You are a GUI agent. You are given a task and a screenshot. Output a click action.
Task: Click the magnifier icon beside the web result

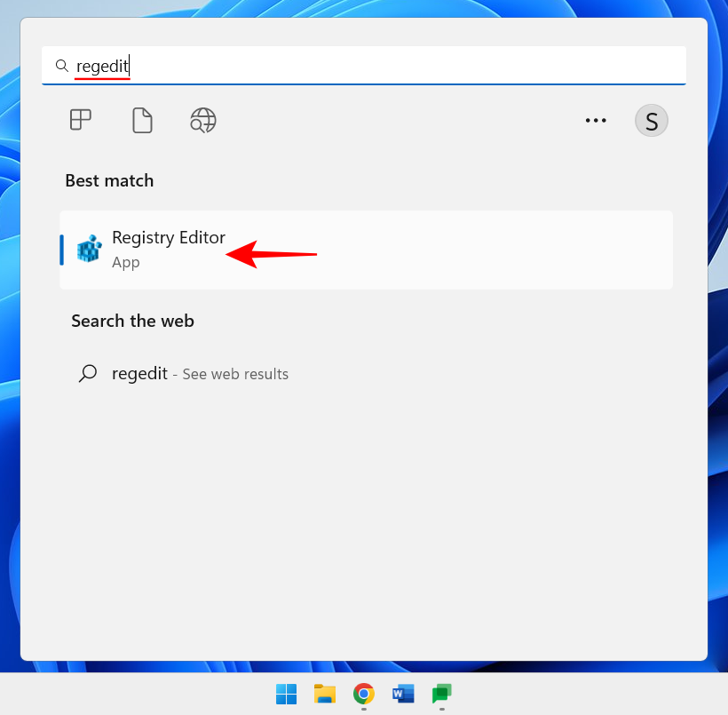pyautogui.click(x=87, y=373)
